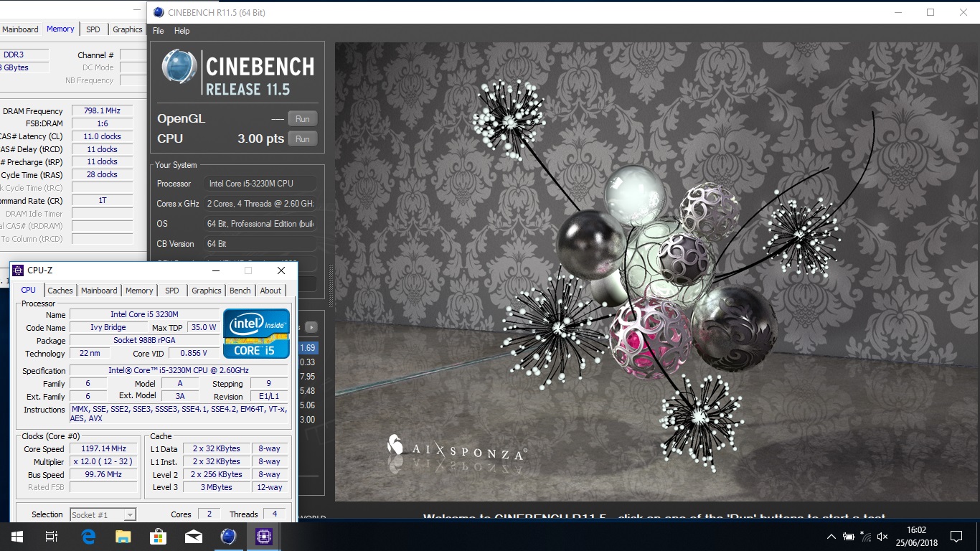Open the File menu in Cinebench

159,31
